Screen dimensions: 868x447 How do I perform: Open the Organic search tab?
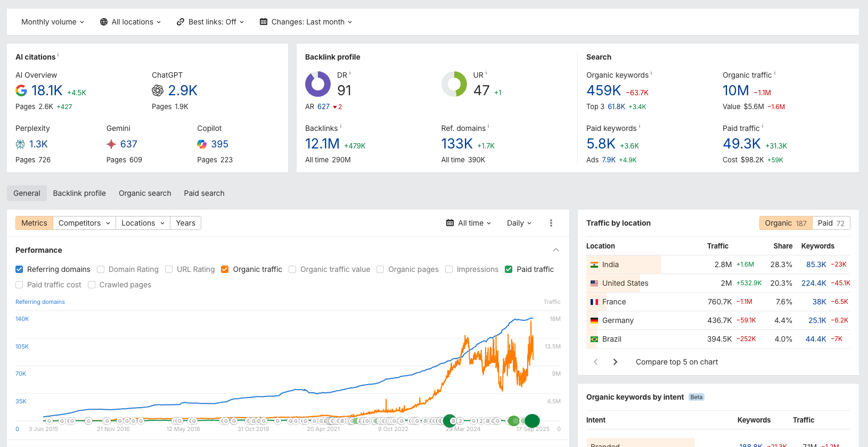coord(145,193)
